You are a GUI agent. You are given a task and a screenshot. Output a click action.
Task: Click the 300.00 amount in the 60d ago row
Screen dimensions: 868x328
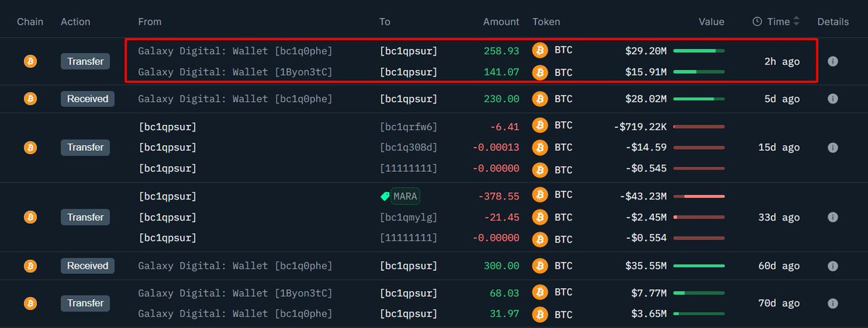501,266
